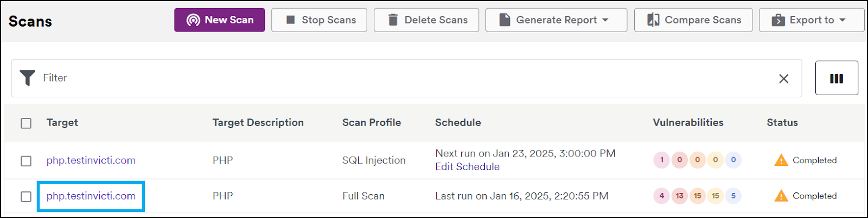Screen dimensions: 868x218
Task: Click the filter funnel icon
Action: click(x=27, y=78)
